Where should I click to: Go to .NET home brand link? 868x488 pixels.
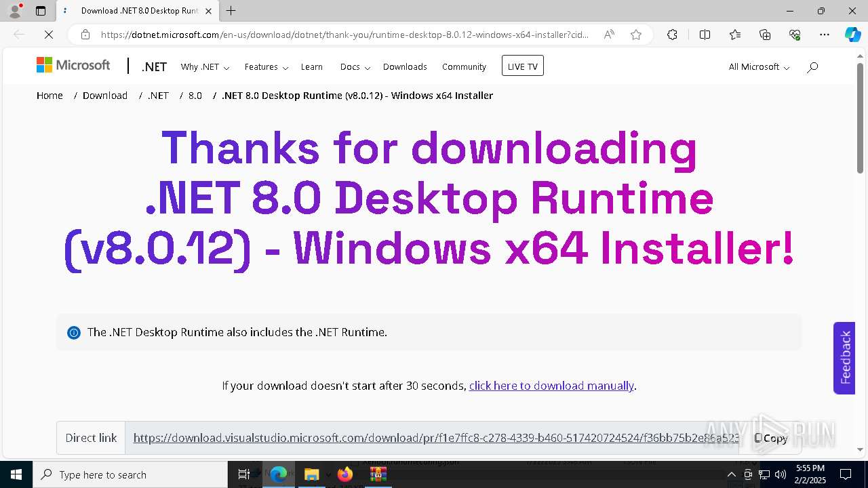pyautogui.click(x=154, y=66)
